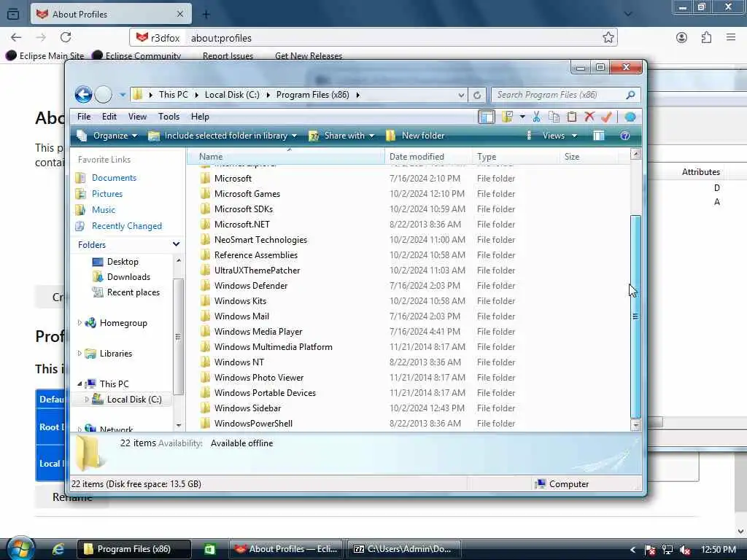This screenshot has width=747, height=560.
Task: Select the Microsoft Games folder
Action: pos(247,194)
